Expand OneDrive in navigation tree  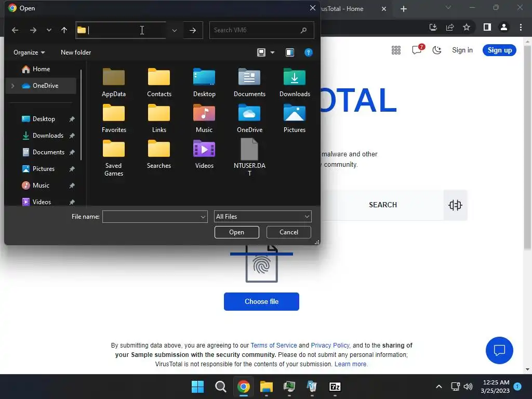12,86
